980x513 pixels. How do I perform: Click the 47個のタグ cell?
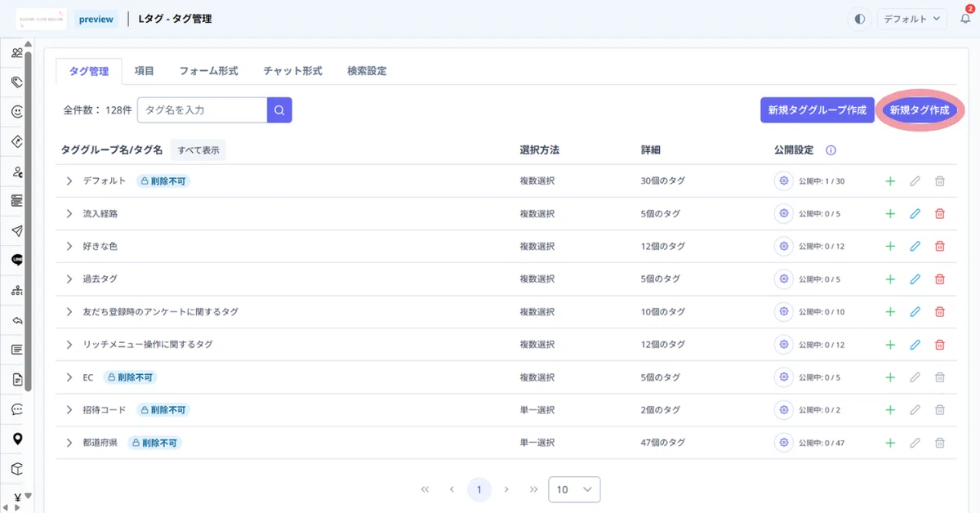point(663,443)
